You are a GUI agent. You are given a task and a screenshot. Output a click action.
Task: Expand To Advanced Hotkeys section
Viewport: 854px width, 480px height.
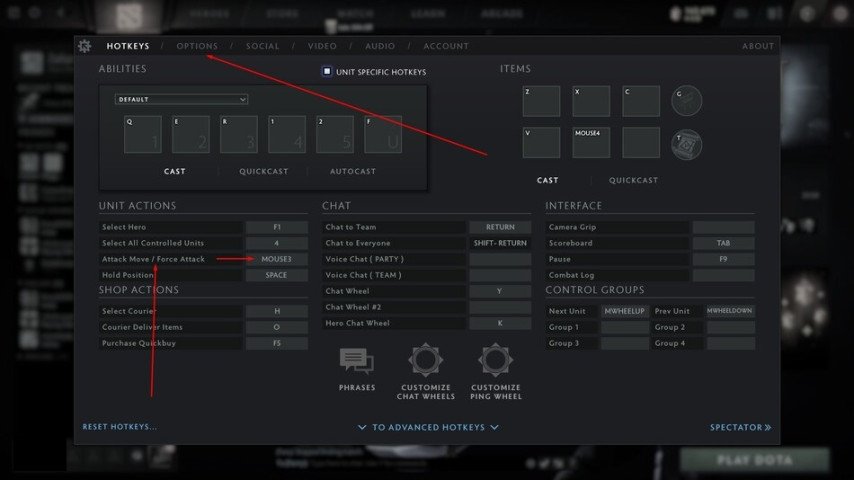[428, 427]
